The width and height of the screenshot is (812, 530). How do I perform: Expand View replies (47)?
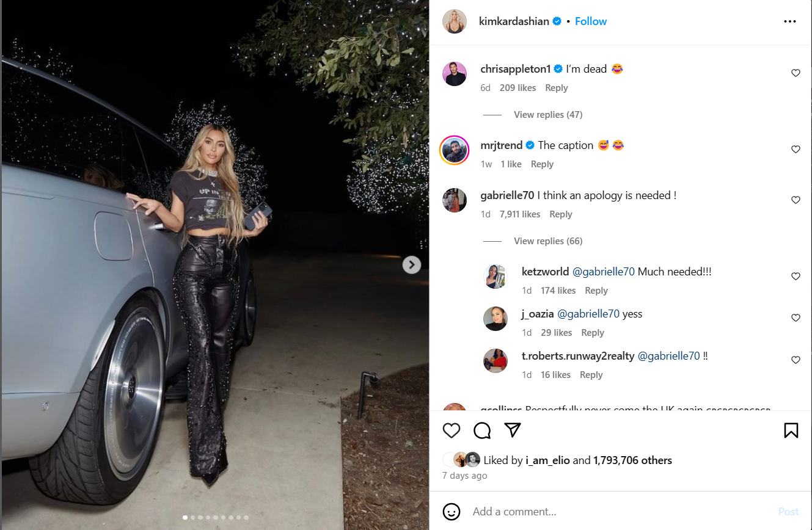point(548,115)
